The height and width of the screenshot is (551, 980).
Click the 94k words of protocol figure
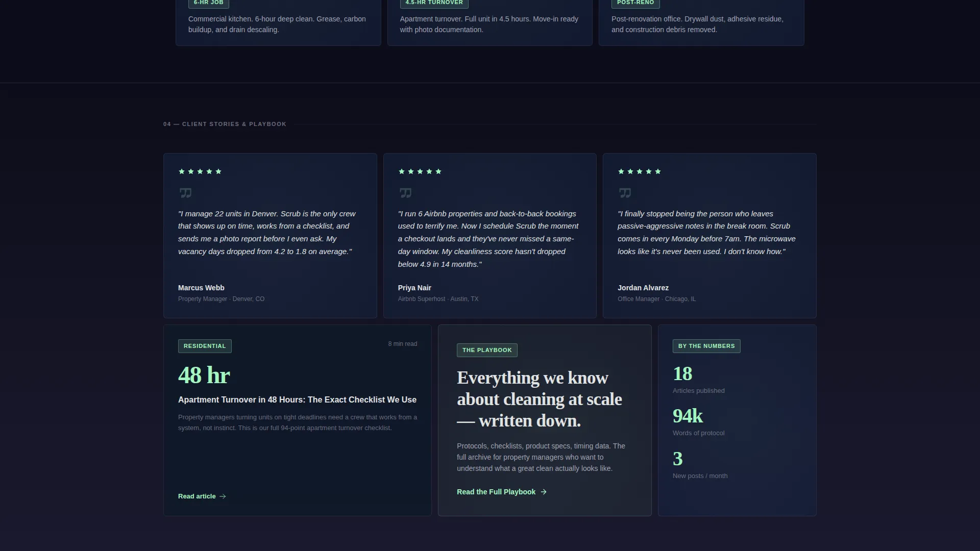[688, 416]
